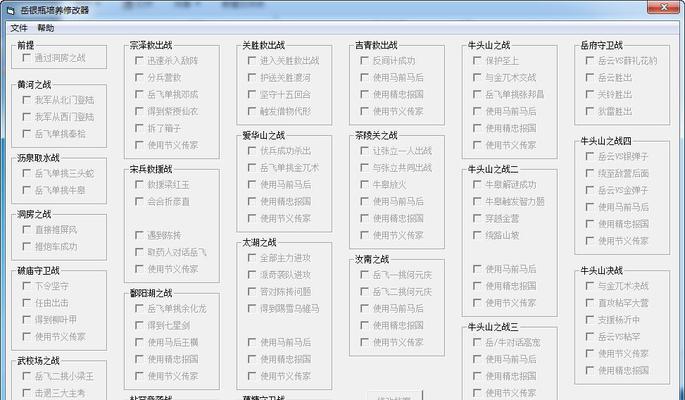This screenshot has height=400, width=685.
Task: Check 救援梁红玉 option
Action: tap(139, 185)
